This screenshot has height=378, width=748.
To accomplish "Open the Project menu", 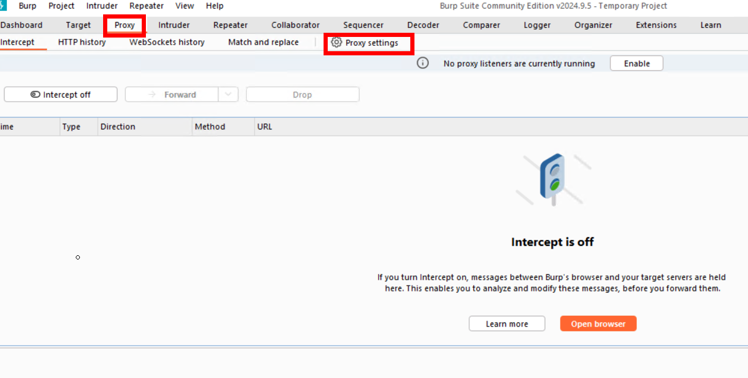I will 61,6.
